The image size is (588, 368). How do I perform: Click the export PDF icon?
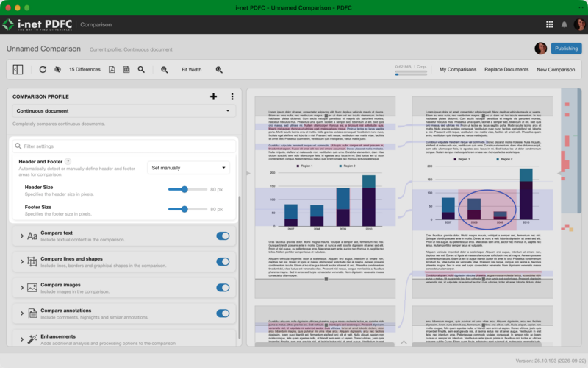coord(112,69)
